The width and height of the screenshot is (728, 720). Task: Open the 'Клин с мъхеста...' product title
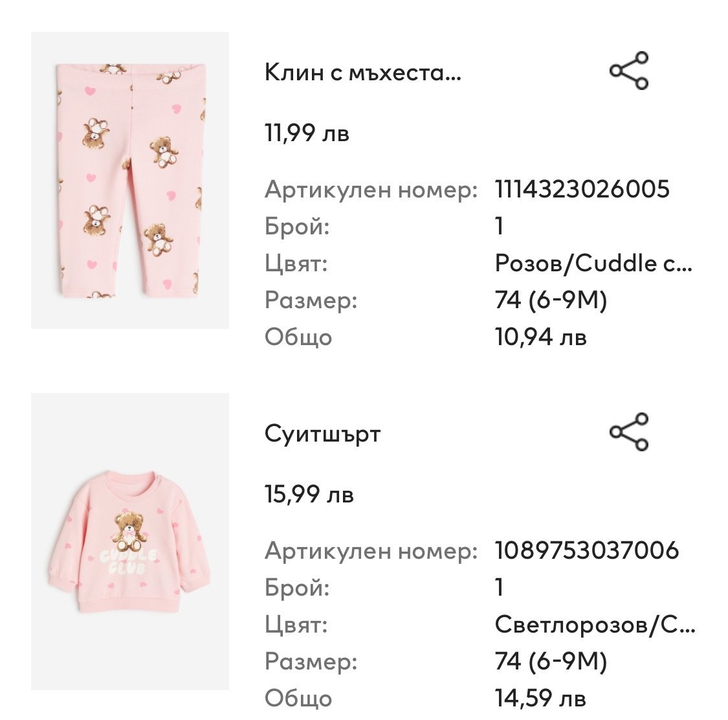click(363, 73)
